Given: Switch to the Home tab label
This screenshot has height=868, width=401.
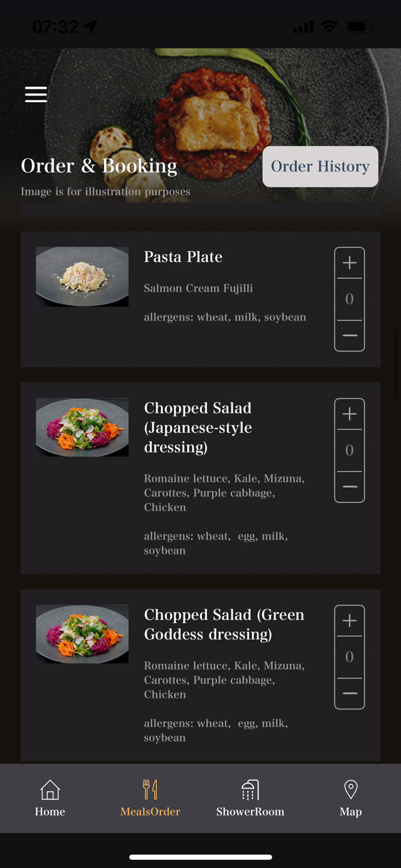Looking at the screenshot, I should [x=50, y=812].
